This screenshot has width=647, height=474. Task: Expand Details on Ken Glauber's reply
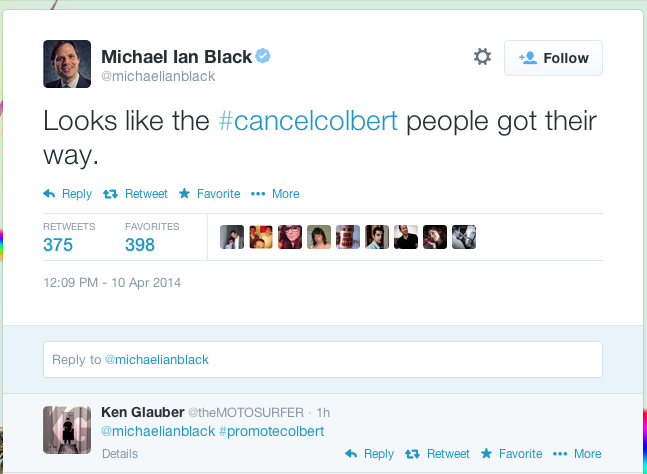coord(120,454)
